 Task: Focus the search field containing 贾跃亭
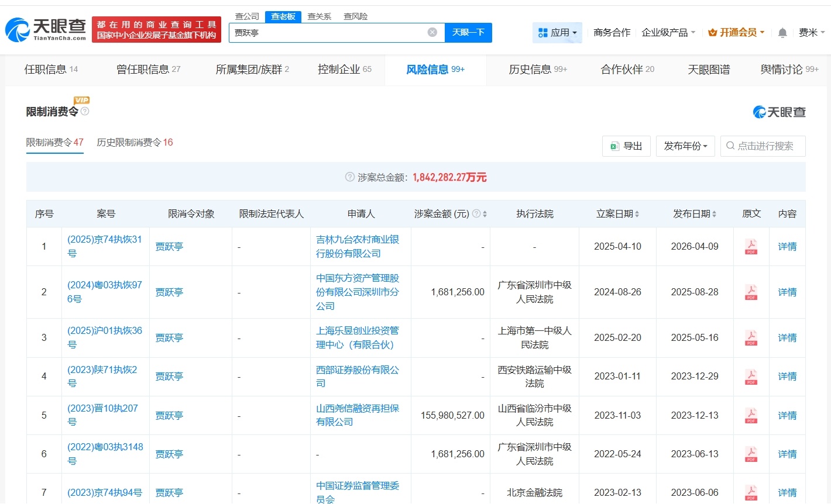(x=336, y=33)
